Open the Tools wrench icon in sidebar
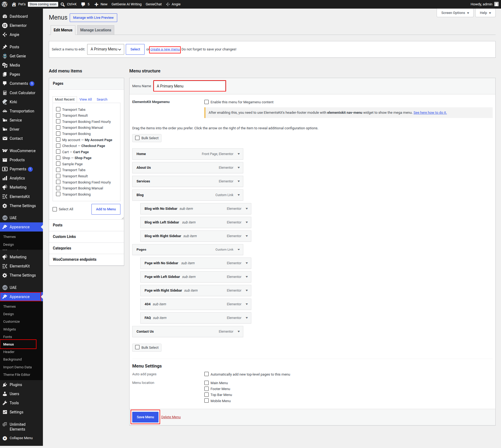Viewport: 501px width, 448px height. 5,403
